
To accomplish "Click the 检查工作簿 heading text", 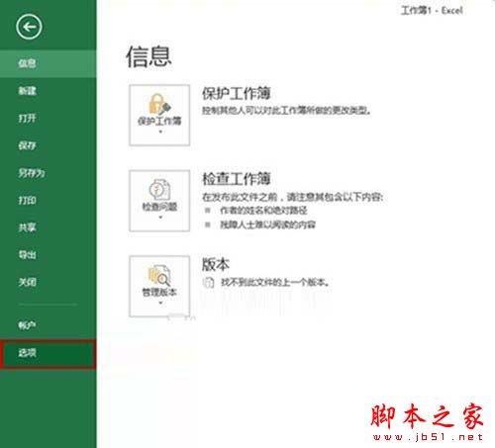I will pyautogui.click(x=237, y=179).
